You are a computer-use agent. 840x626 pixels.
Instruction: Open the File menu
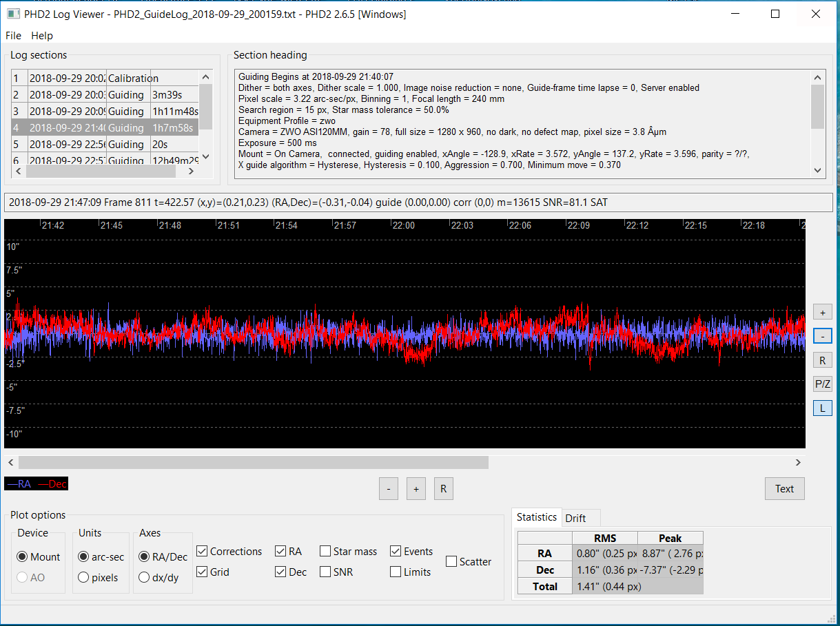pos(13,36)
